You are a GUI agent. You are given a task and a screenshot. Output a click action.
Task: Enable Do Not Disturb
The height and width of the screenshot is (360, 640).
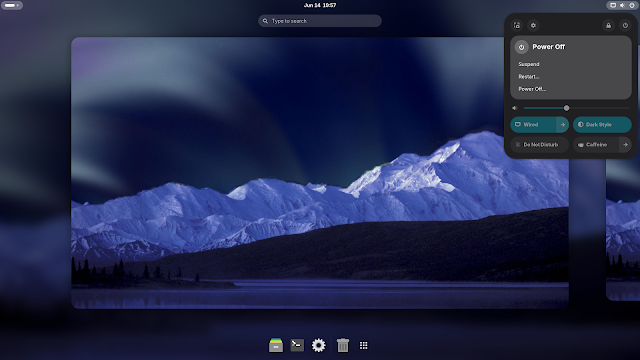point(540,144)
